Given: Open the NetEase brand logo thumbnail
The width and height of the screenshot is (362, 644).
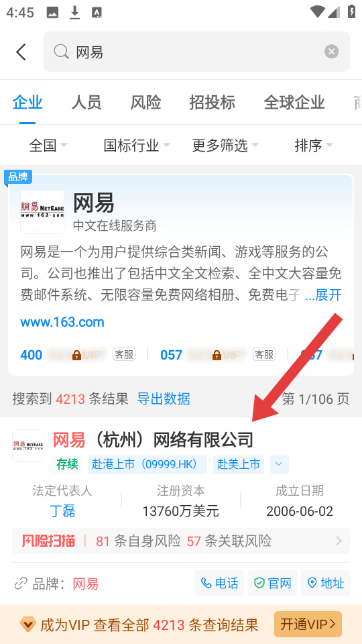Looking at the screenshot, I should pyautogui.click(x=42, y=211).
